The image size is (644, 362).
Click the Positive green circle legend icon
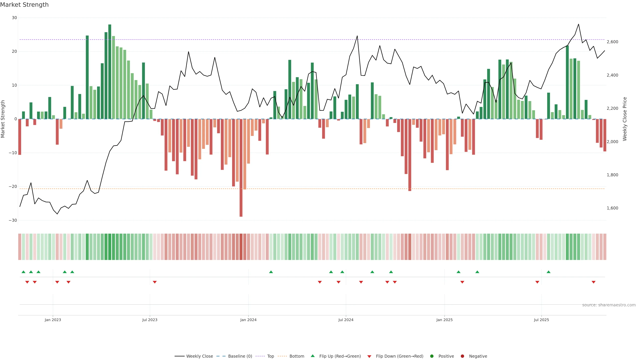(x=432, y=356)
